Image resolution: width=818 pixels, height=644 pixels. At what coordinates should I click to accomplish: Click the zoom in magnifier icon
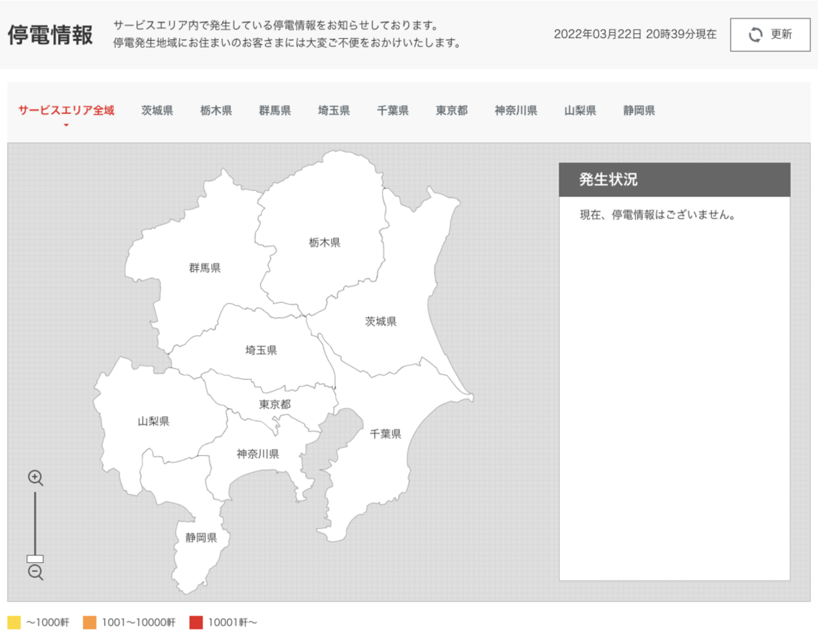click(35, 478)
